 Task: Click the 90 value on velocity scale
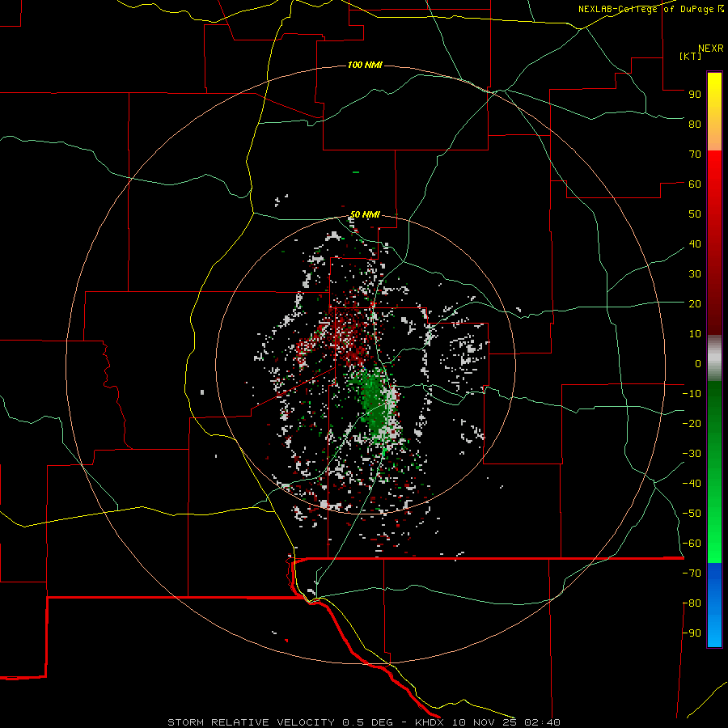point(695,95)
